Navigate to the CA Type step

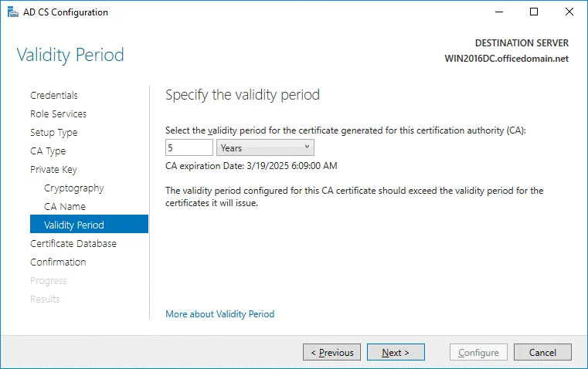point(48,151)
